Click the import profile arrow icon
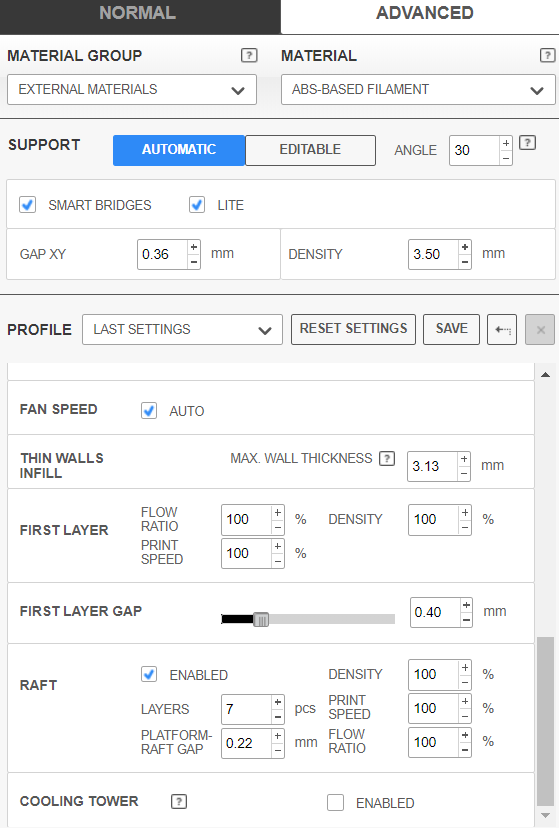The width and height of the screenshot is (559, 828). tap(502, 330)
